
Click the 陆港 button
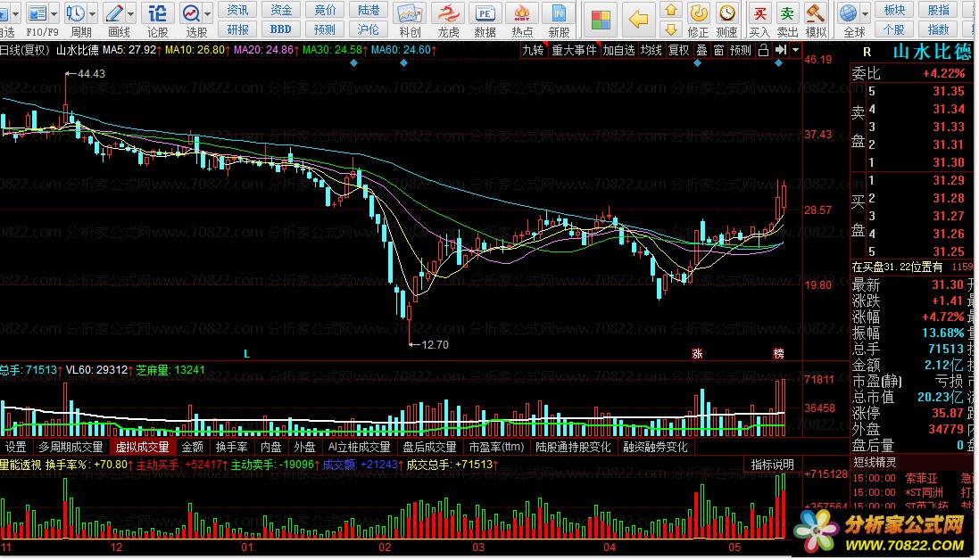pos(369,10)
